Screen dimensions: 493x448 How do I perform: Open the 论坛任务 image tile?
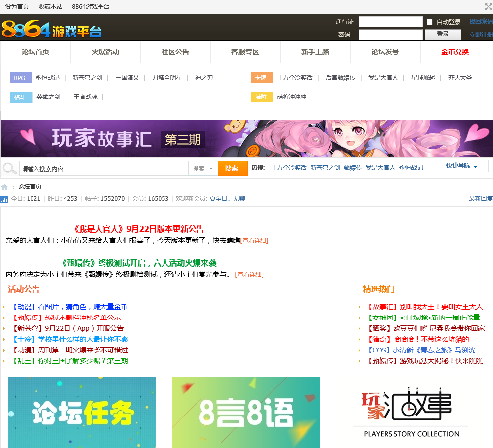82,412
